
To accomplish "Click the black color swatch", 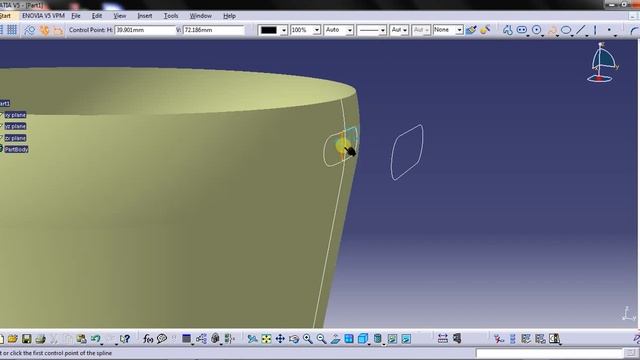I will click(x=269, y=30).
